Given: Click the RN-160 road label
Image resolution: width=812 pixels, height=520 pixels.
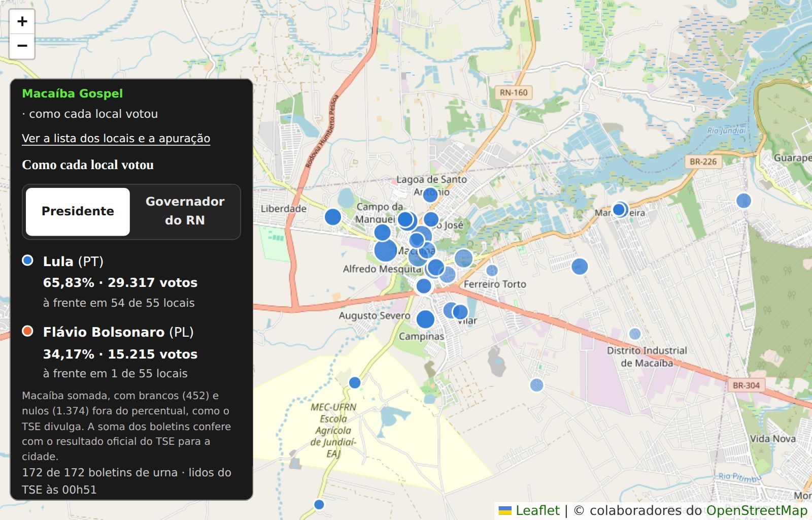Looking at the screenshot, I should pos(513,92).
